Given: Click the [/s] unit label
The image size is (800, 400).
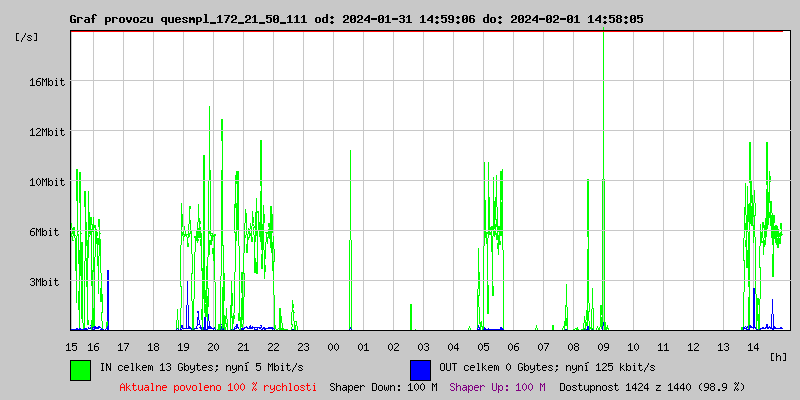Looking at the screenshot, I should (28, 37).
